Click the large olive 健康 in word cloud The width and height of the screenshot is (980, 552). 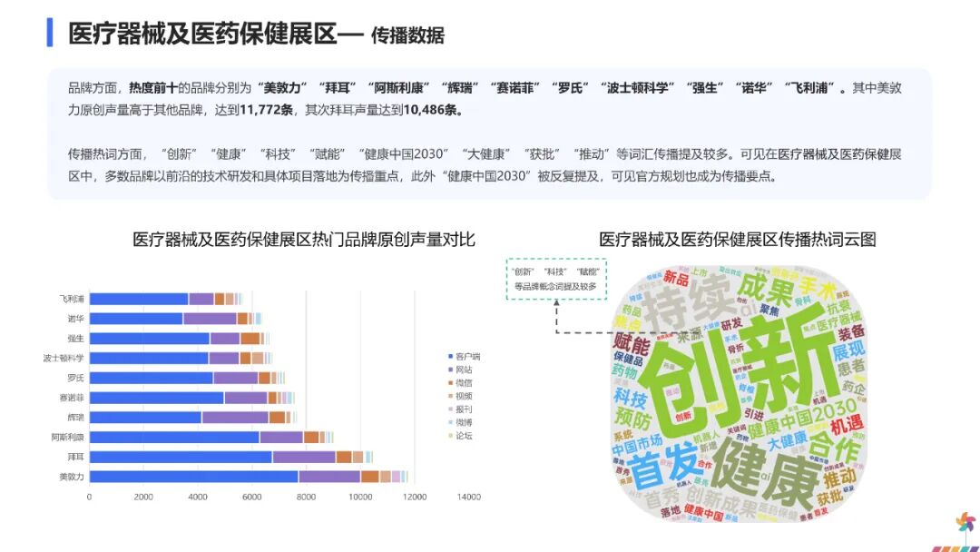[x=764, y=477]
